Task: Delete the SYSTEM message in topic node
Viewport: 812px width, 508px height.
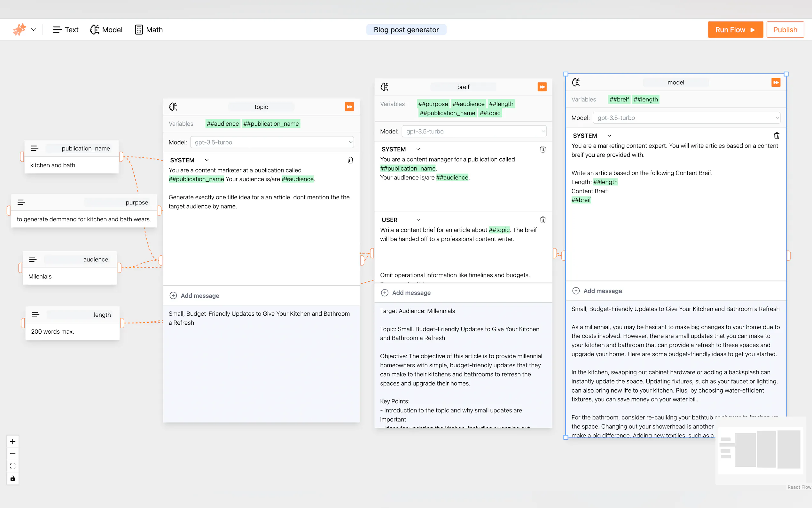Action: [x=350, y=160]
